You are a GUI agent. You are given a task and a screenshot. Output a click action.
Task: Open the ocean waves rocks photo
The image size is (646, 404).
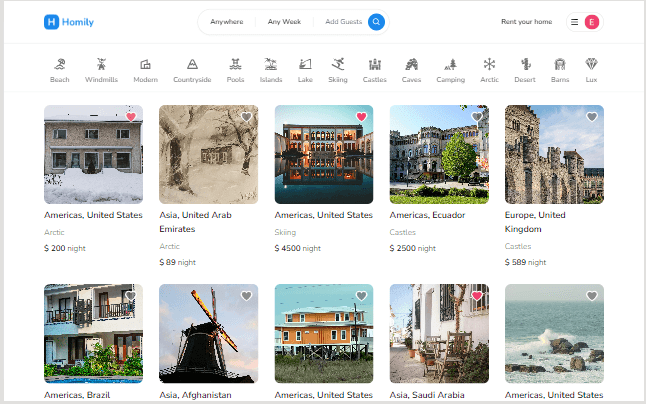(554, 334)
